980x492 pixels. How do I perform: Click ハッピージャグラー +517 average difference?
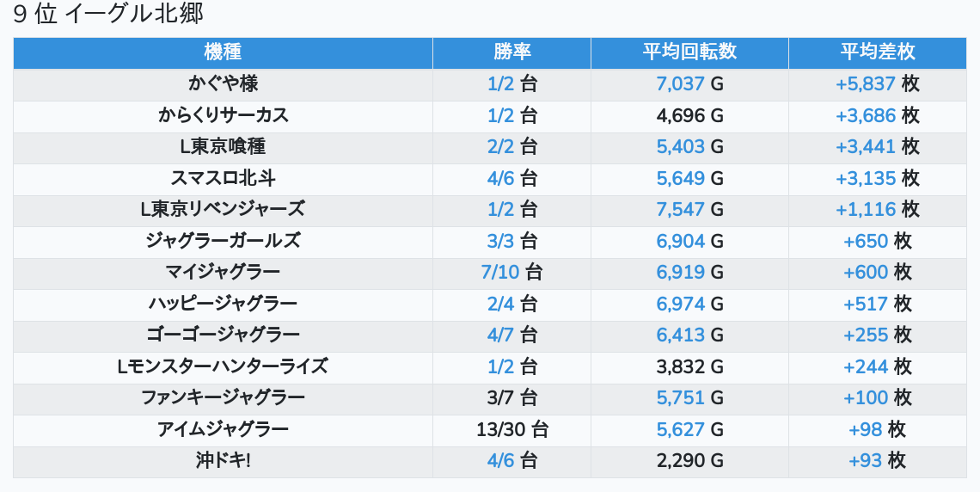[866, 304]
